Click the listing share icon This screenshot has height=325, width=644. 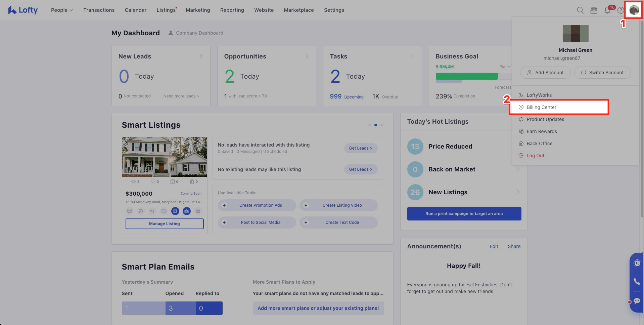tap(152, 211)
